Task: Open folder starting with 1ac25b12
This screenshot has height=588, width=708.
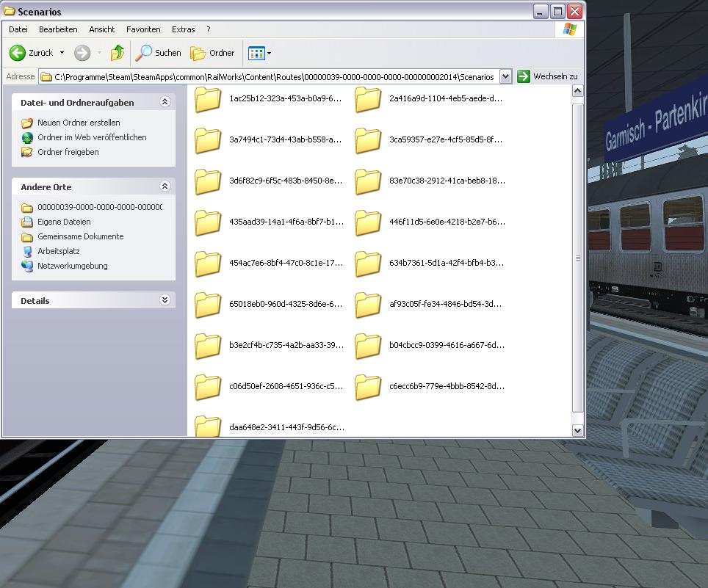Action: tap(208, 99)
